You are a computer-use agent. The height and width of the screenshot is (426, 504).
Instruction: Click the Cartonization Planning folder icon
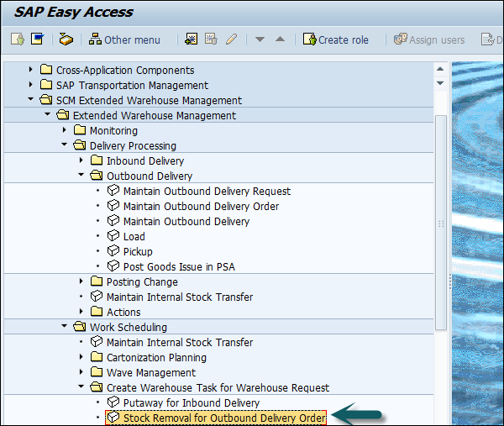coord(97,356)
